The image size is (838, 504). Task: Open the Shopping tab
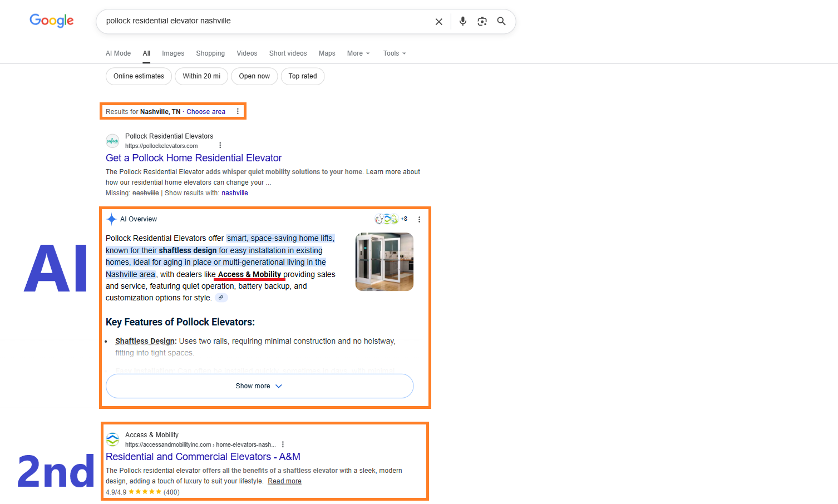[210, 53]
